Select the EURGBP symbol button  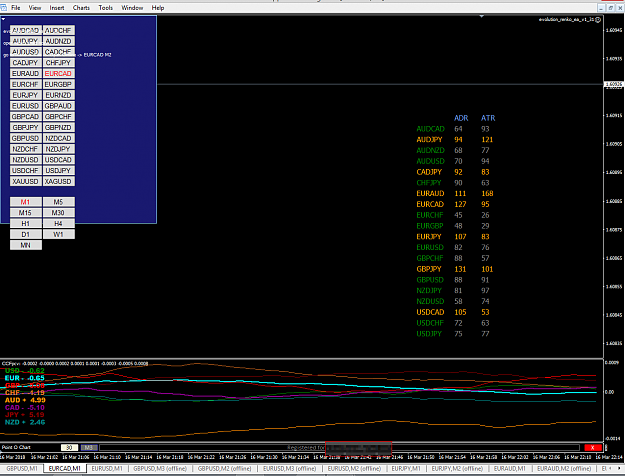(59, 85)
